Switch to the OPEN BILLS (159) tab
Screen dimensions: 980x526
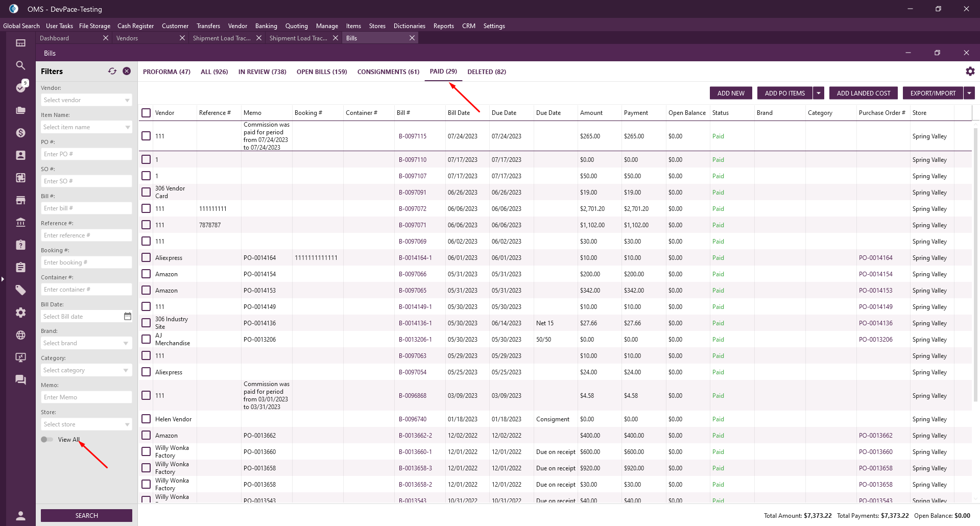point(322,72)
